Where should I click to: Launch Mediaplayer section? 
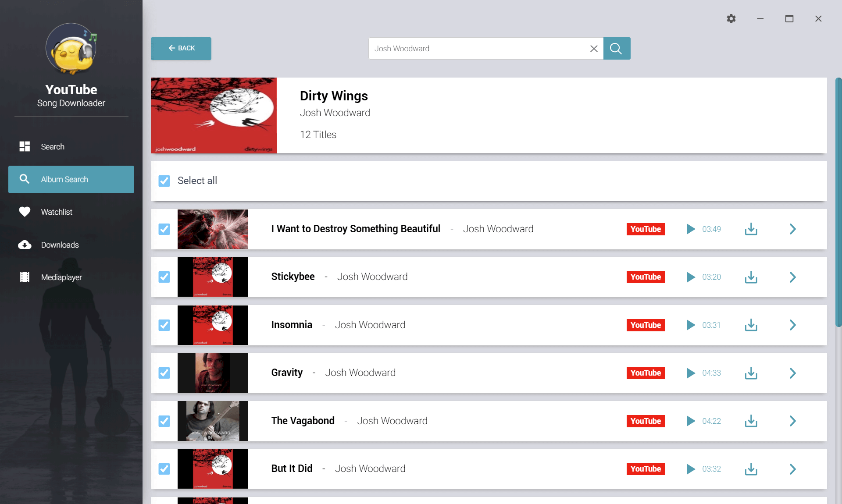pos(61,277)
